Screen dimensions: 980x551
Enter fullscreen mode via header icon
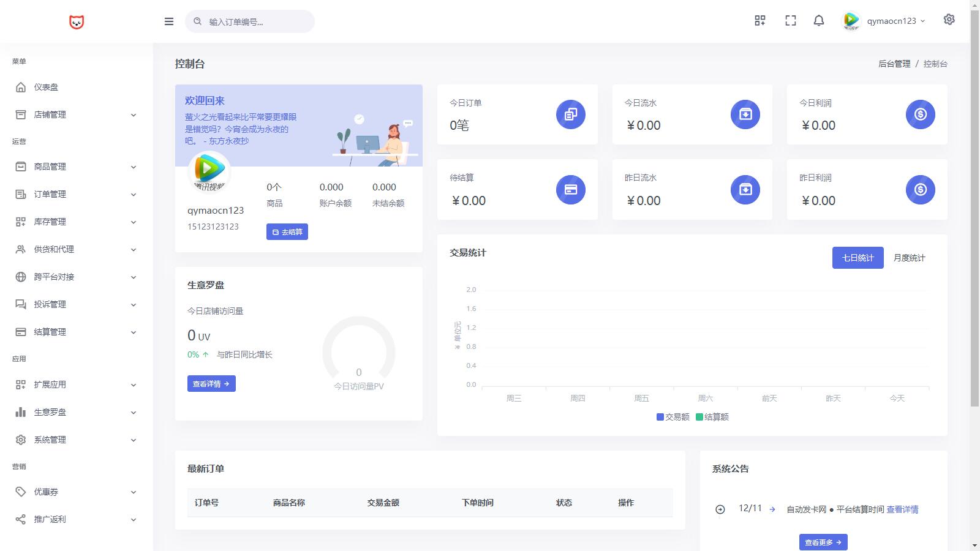pos(790,21)
